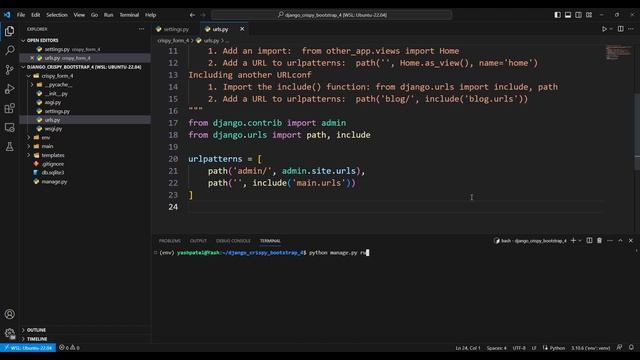Click Ln 24, Col 1 in status bar
640x360 pixels.
pos(468,348)
